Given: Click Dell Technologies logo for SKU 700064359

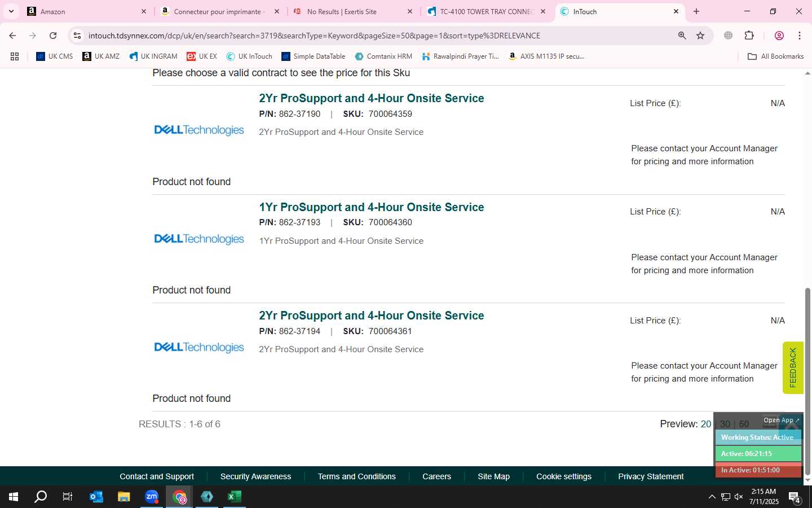Looking at the screenshot, I should (x=199, y=130).
